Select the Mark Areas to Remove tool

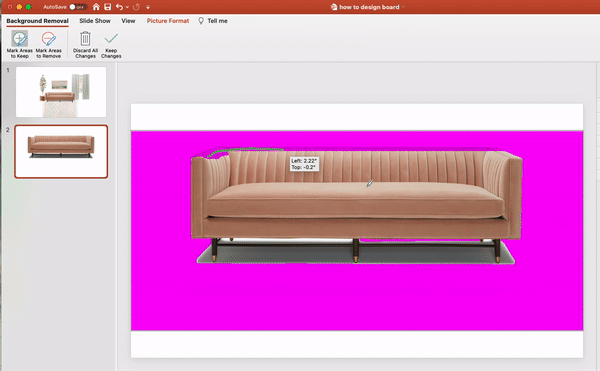(x=49, y=44)
